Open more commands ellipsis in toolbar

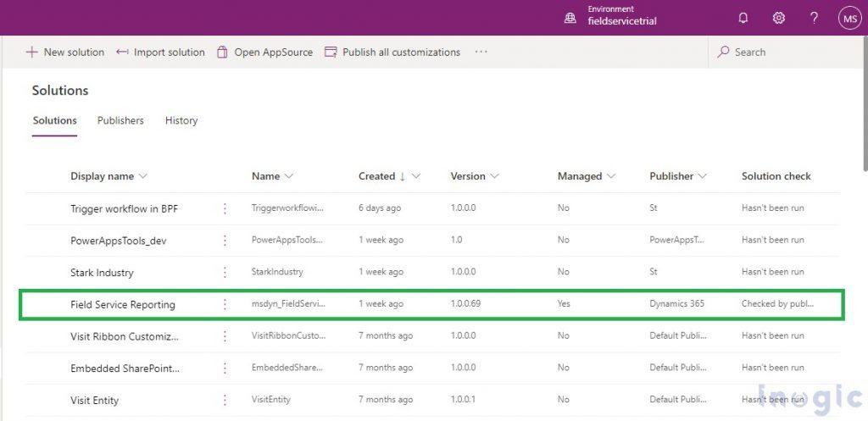coord(481,52)
